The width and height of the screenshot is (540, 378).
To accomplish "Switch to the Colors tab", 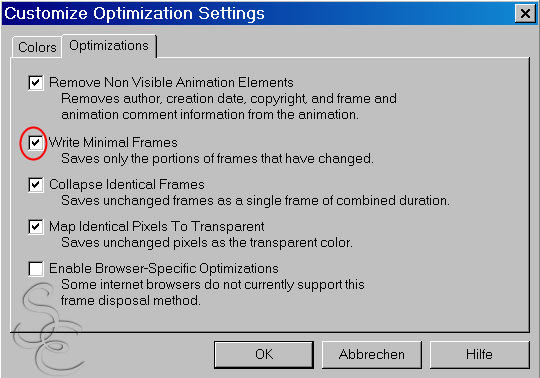I will 37,47.
